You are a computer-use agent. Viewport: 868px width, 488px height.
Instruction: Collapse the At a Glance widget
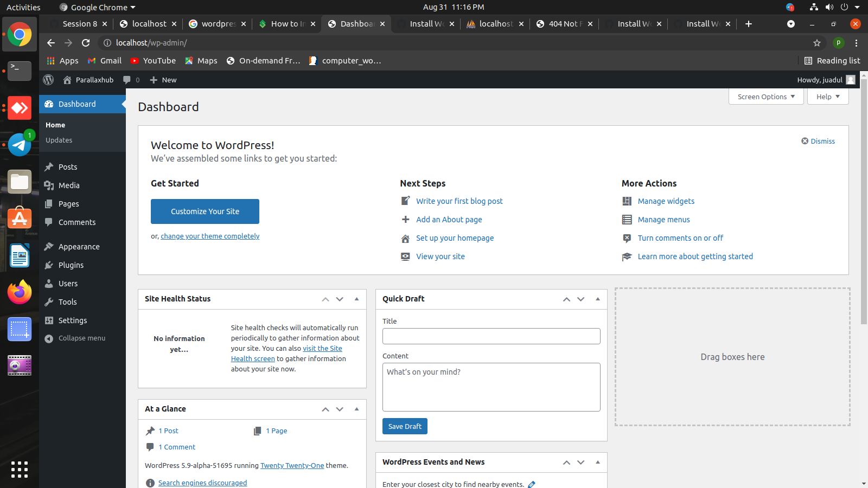pos(356,409)
